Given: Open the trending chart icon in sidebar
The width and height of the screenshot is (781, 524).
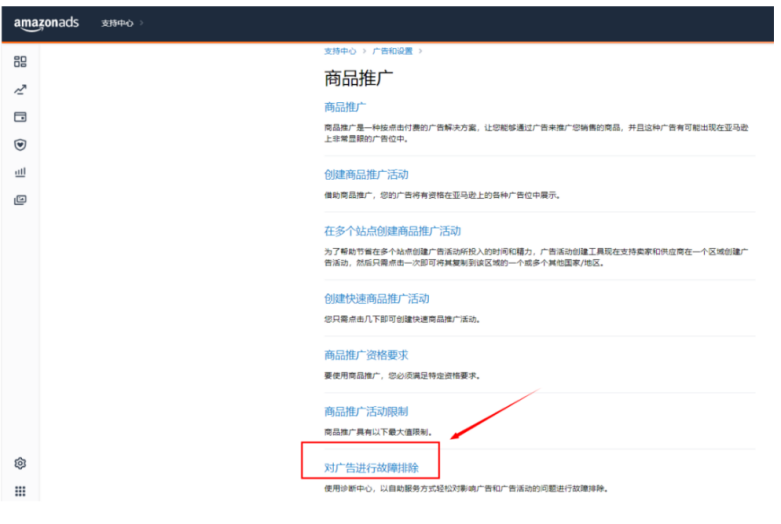Looking at the screenshot, I should tap(20, 90).
